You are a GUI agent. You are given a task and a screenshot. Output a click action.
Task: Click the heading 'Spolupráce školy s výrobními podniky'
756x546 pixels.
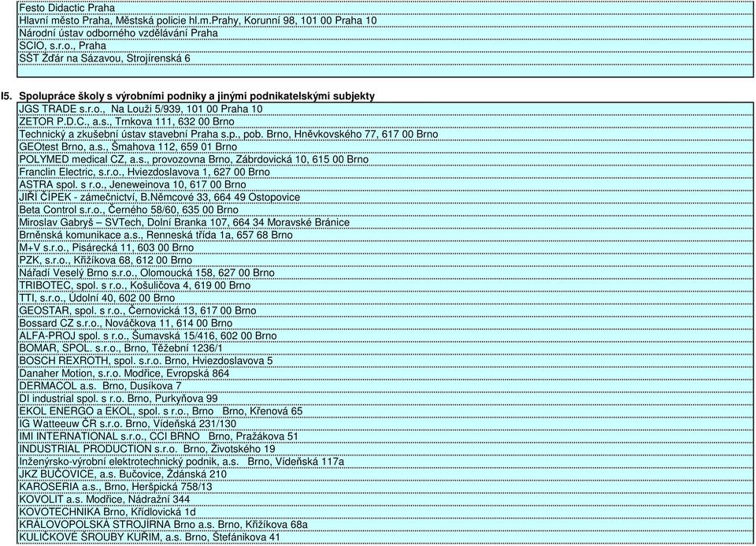coord(197,96)
